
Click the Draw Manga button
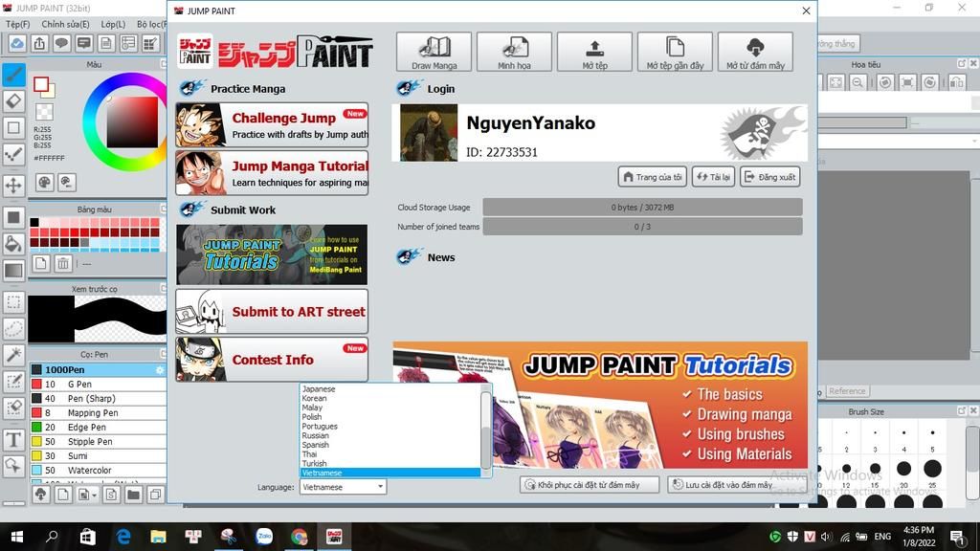[434, 52]
